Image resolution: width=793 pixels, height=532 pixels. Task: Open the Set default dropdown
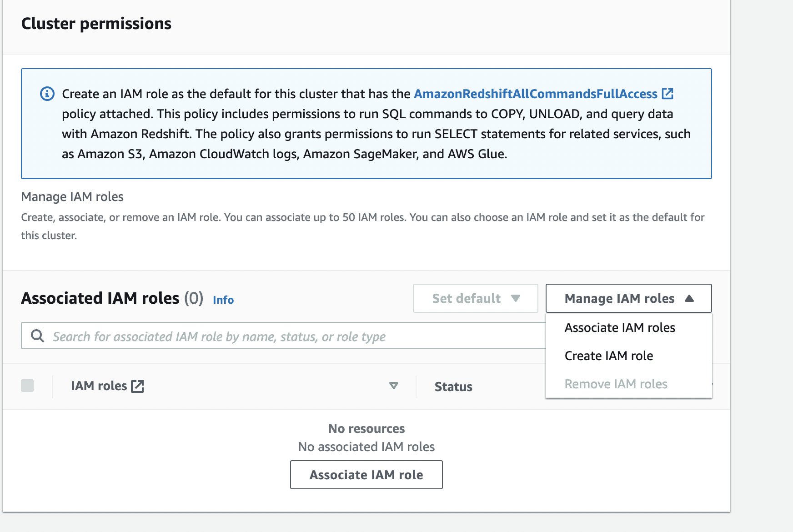[475, 298]
